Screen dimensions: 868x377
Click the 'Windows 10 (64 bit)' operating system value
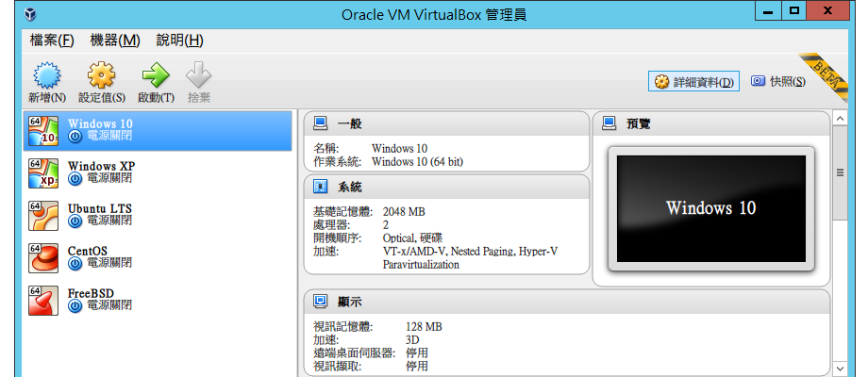coord(417,162)
